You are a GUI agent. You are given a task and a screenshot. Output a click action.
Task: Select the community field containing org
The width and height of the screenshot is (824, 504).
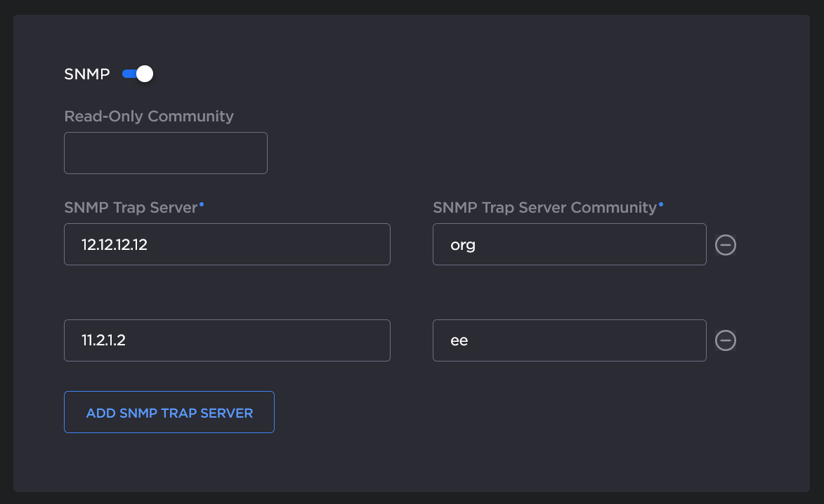pyautogui.click(x=569, y=244)
